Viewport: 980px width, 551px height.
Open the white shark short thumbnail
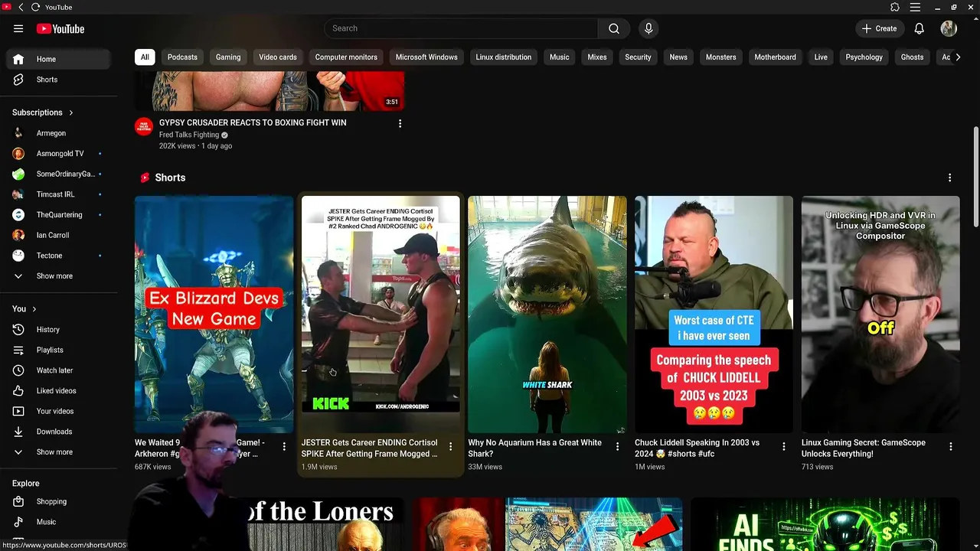click(547, 315)
